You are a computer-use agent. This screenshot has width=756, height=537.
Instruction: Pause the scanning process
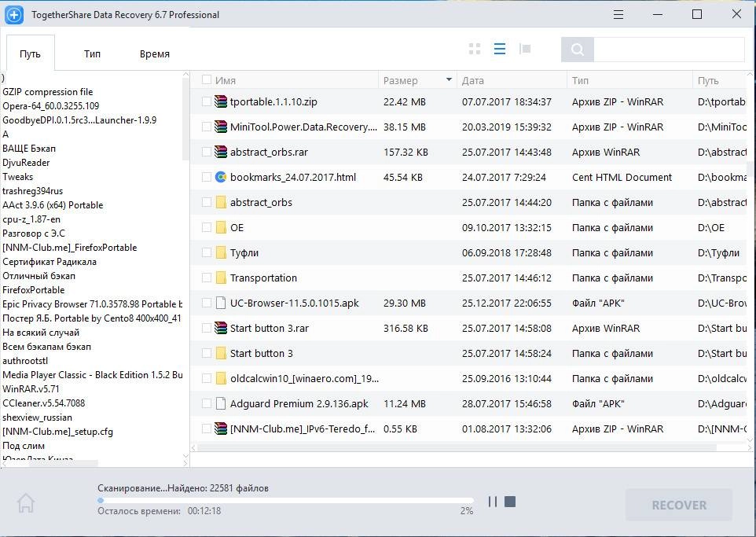click(492, 502)
